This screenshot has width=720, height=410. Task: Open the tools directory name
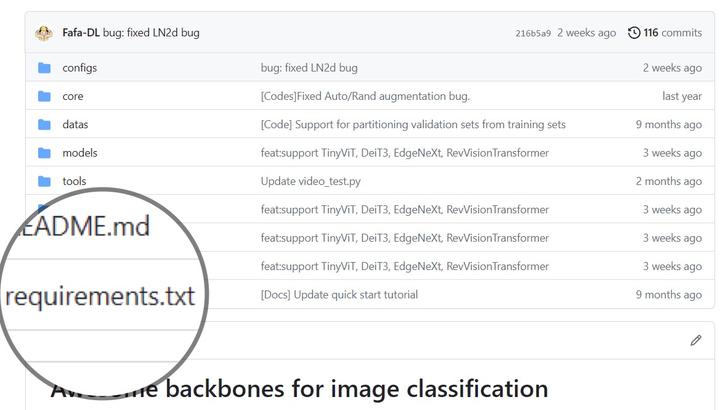75,182
